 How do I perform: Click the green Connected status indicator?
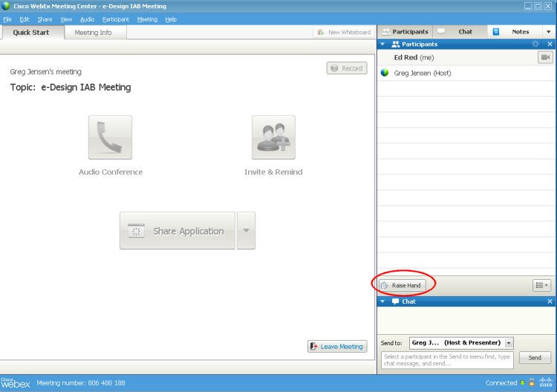[x=522, y=383]
